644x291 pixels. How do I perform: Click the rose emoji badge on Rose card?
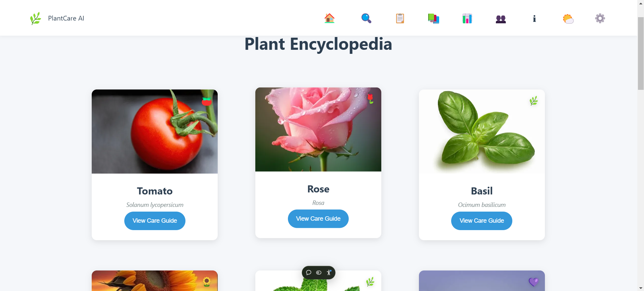pos(370,99)
